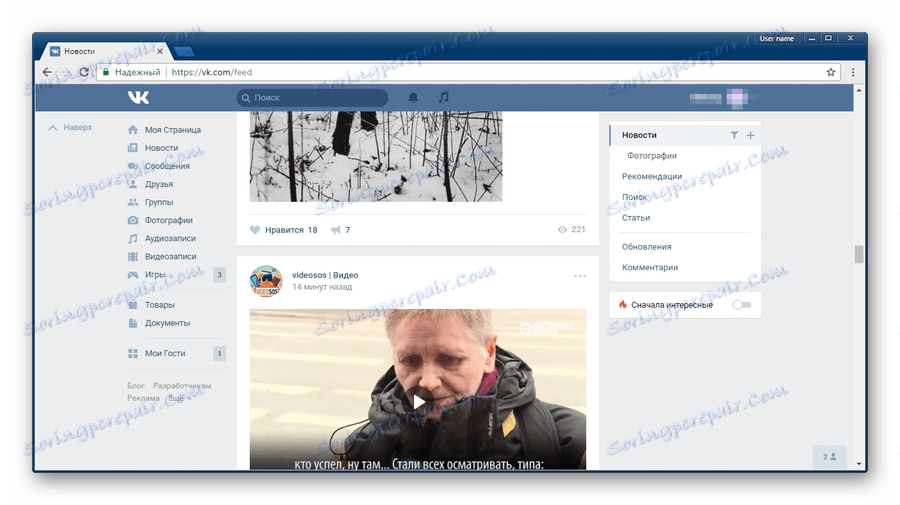Click the Наверх back-to-top link
900x505 pixels.
click(x=70, y=127)
